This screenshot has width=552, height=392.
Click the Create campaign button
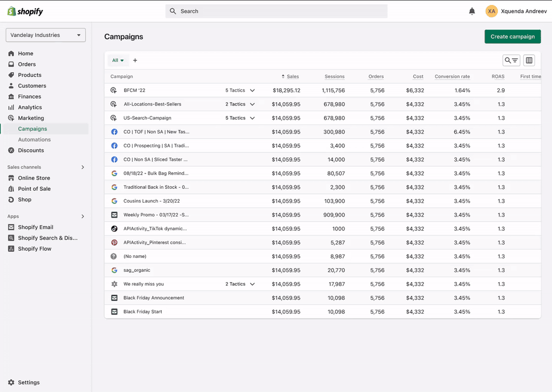tap(513, 36)
